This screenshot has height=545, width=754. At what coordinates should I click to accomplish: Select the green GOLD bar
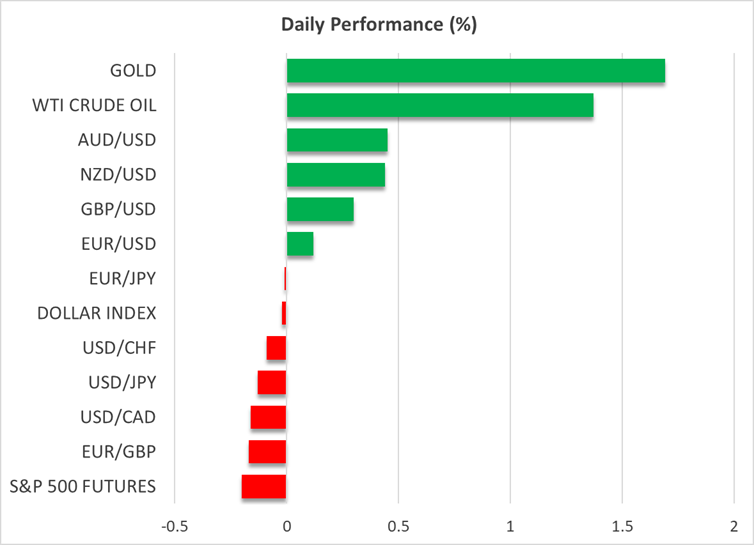pos(475,71)
